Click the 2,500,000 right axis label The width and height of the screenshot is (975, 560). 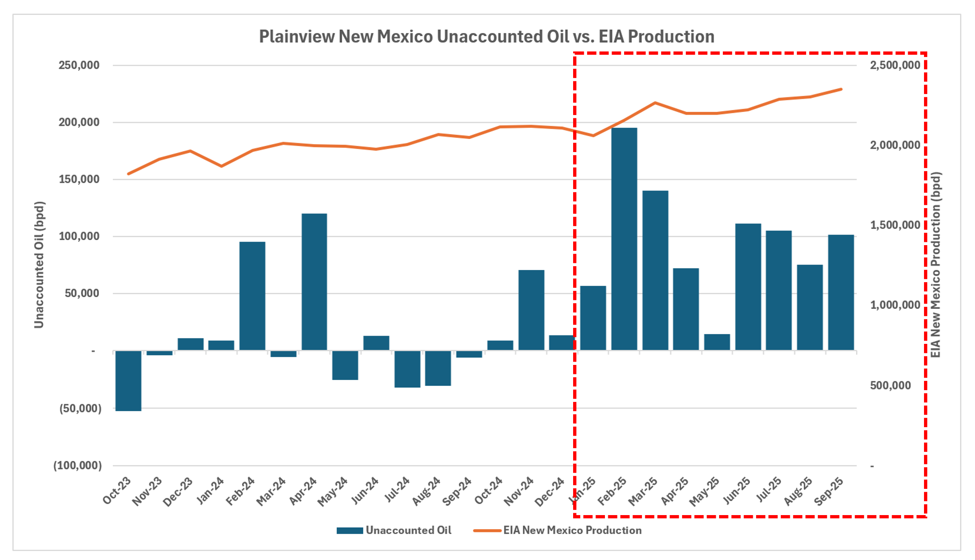(895, 65)
